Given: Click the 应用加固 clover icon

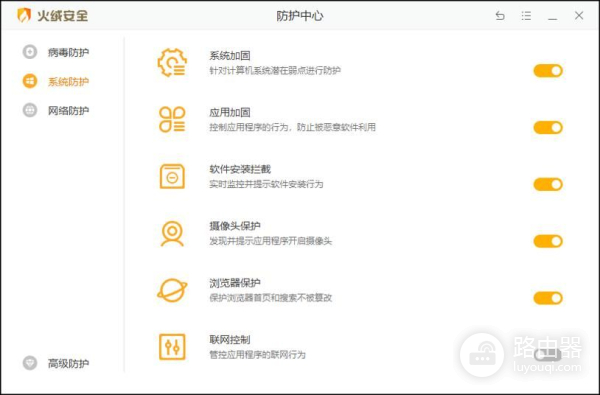Looking at the screenshot, I should [x=172, y=119].
